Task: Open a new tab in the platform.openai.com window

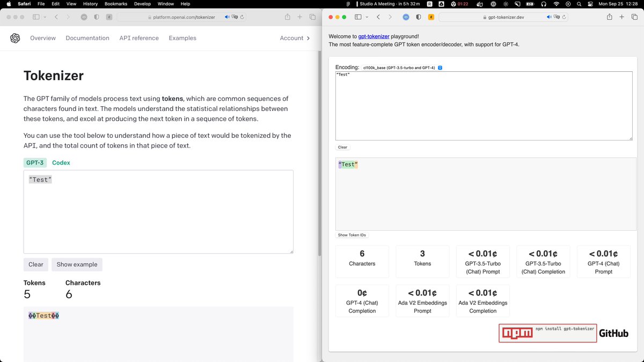Action: click(300, 17)
